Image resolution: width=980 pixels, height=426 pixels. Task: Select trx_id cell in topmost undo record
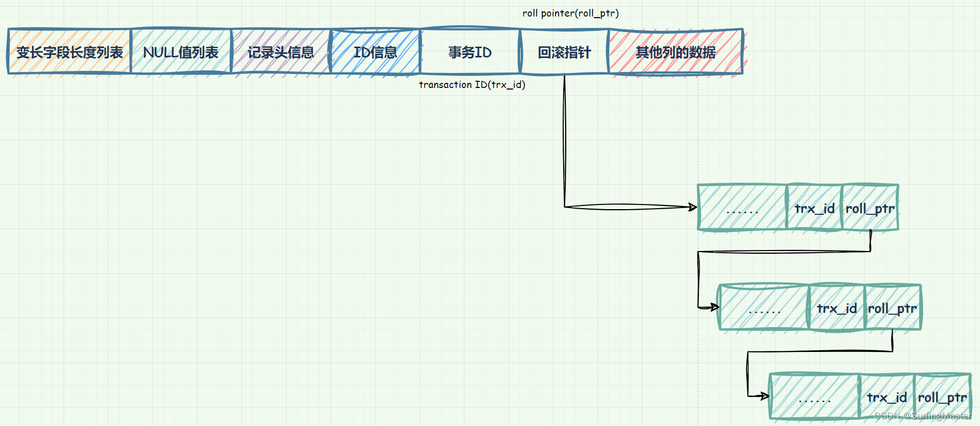[815, 207]
